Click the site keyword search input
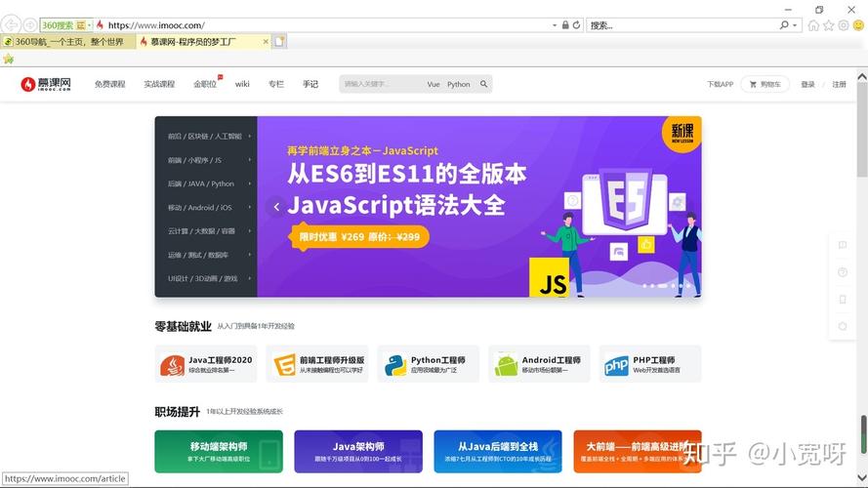 click(x=382, y=84)
